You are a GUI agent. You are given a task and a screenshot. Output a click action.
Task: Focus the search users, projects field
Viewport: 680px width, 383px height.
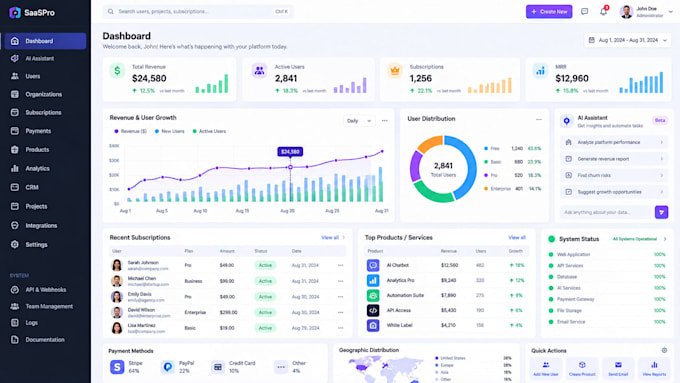click(x=198, y=12)
